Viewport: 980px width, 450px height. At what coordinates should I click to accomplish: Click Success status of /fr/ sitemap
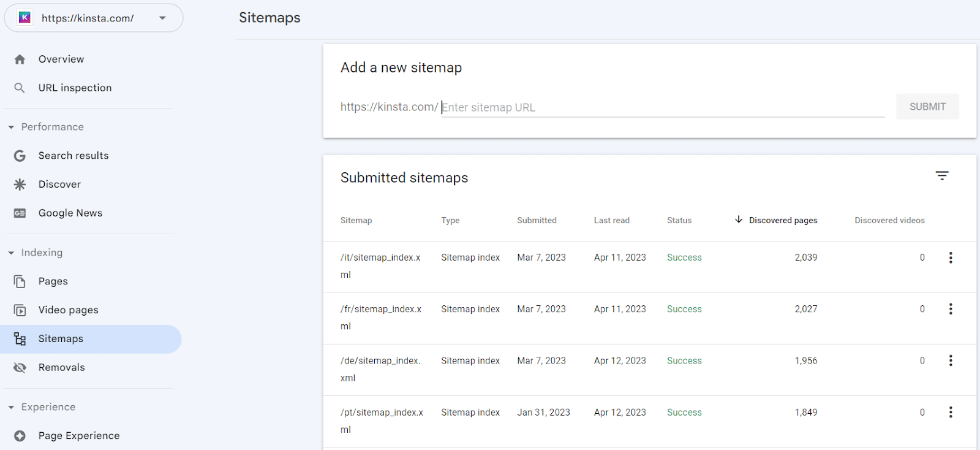684,309
